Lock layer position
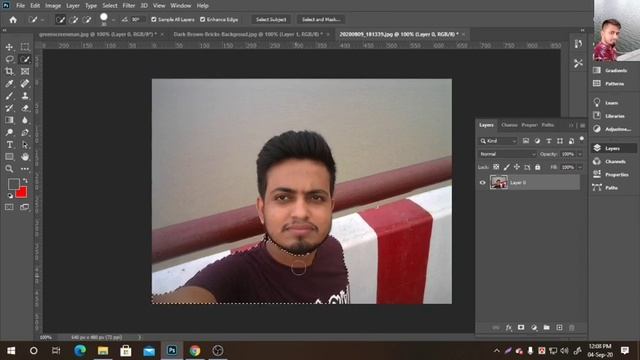 517,167
